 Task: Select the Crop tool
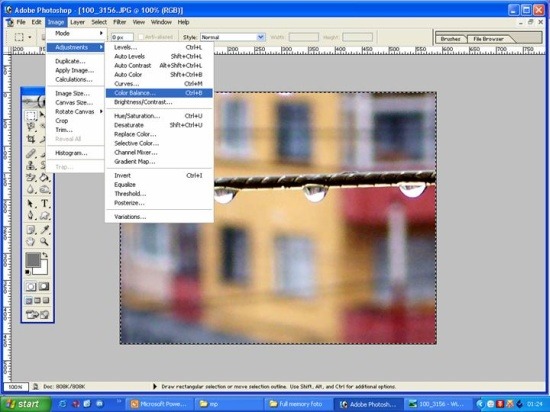pyautogui.click(x=31, y=139)
